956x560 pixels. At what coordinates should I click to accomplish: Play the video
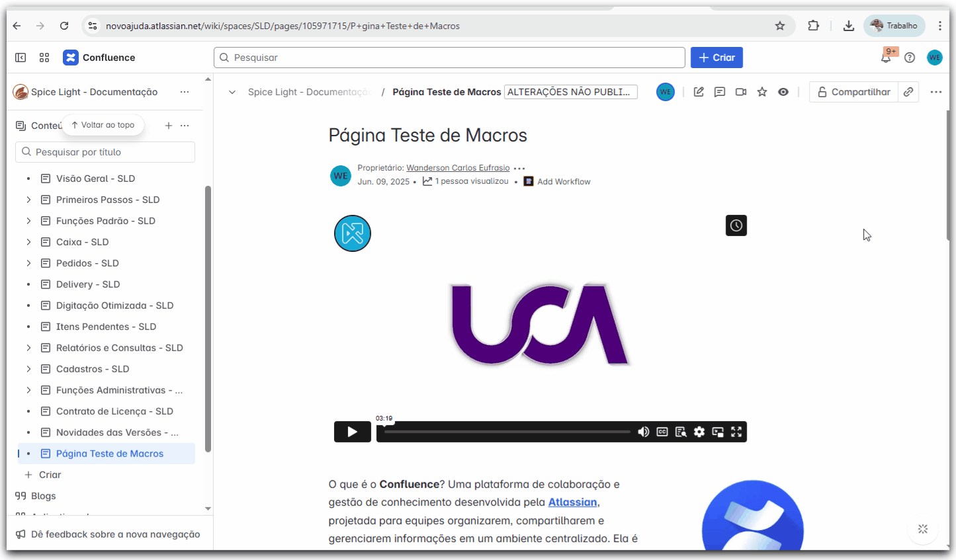353,432
